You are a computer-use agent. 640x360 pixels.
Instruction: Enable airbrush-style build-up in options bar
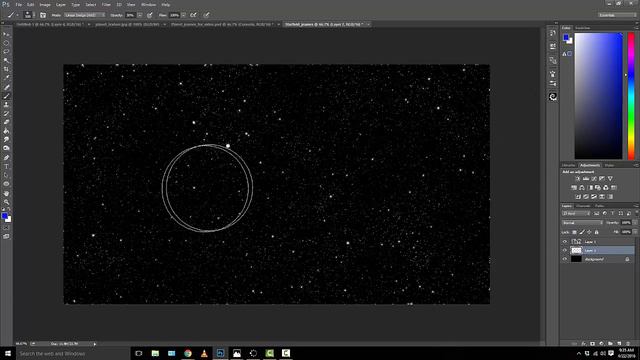click(193, 15)
